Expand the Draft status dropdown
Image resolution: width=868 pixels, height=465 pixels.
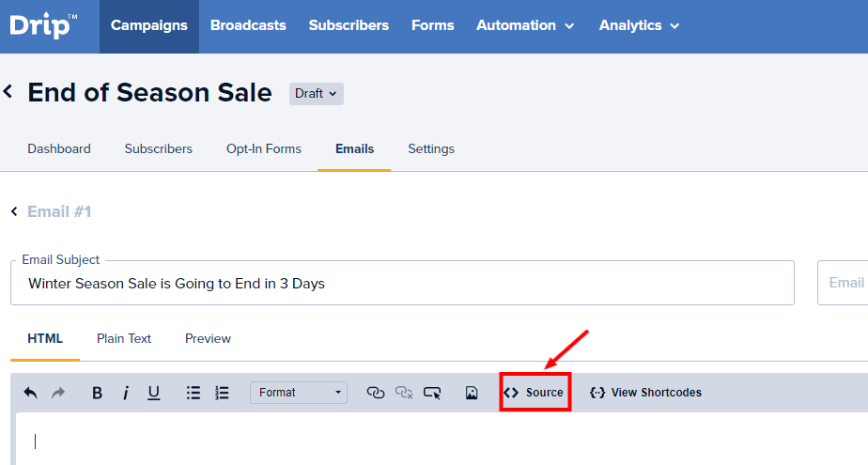coord(317,93)
